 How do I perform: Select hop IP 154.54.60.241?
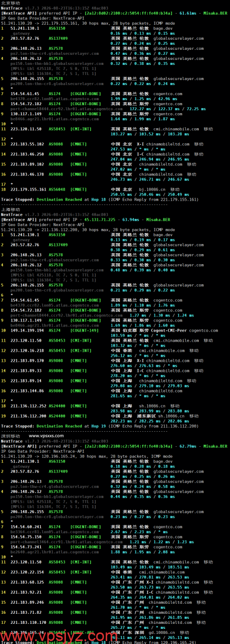(25, 526)
